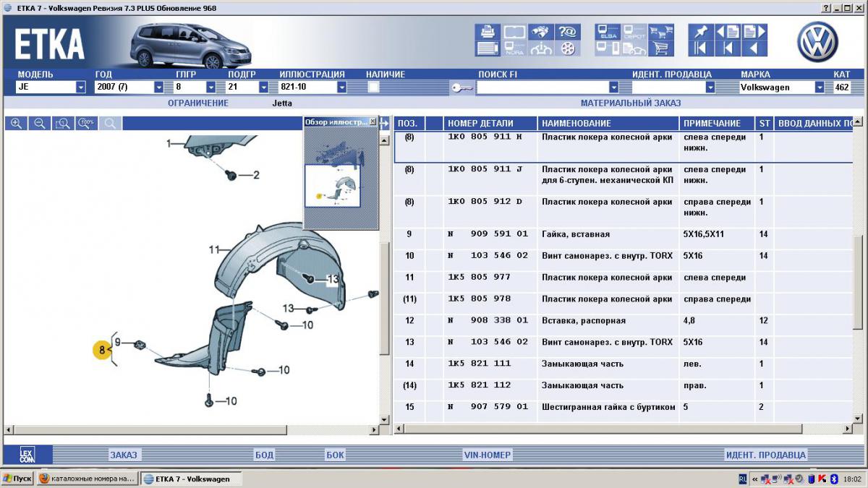Click the pushpin bookmark icon
Screen dimensions: 868x488
pos(701,32)
